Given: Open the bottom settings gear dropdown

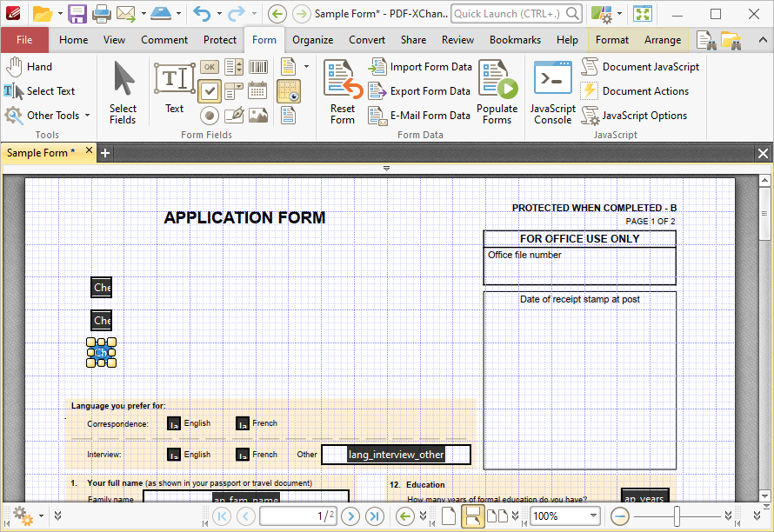Looking at the screenshot, I should (x=41, y=516).
